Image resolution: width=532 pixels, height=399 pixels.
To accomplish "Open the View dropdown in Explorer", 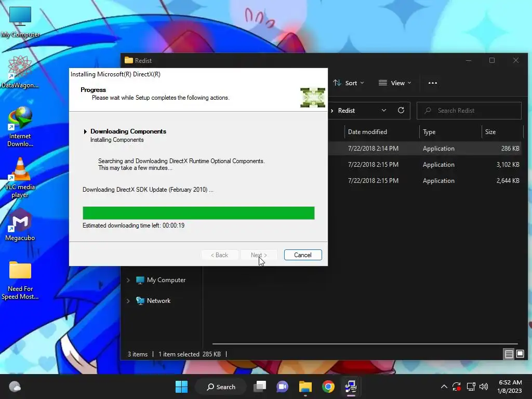I will tap(395, 83).
